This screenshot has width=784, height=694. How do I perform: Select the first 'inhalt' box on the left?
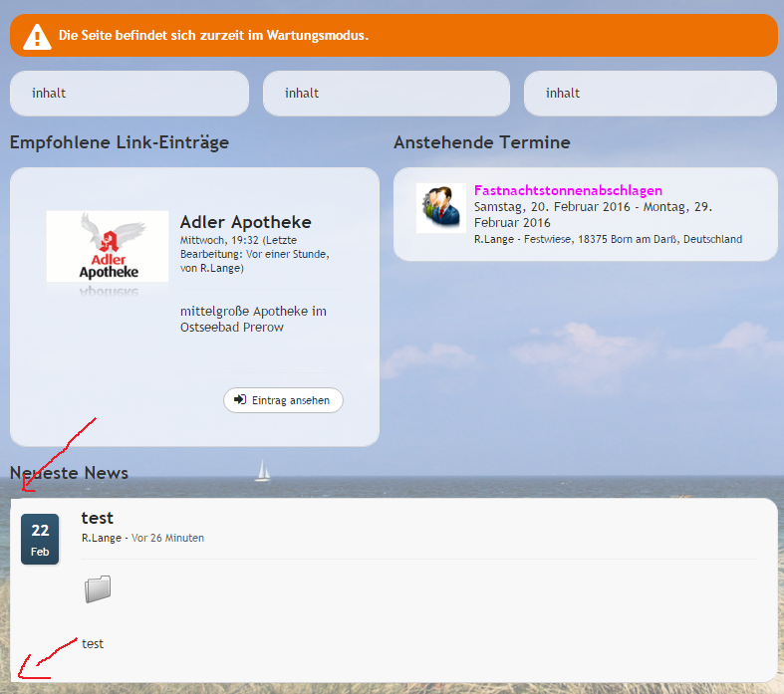click(129, 94)
